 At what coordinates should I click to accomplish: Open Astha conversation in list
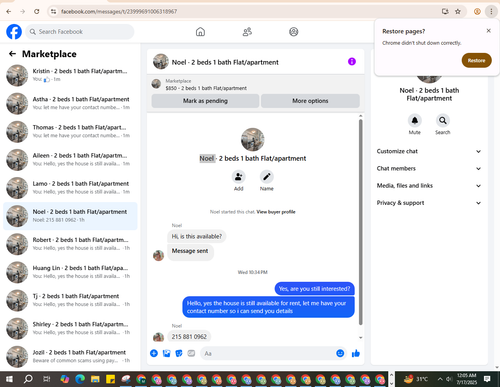pos(70,103)
